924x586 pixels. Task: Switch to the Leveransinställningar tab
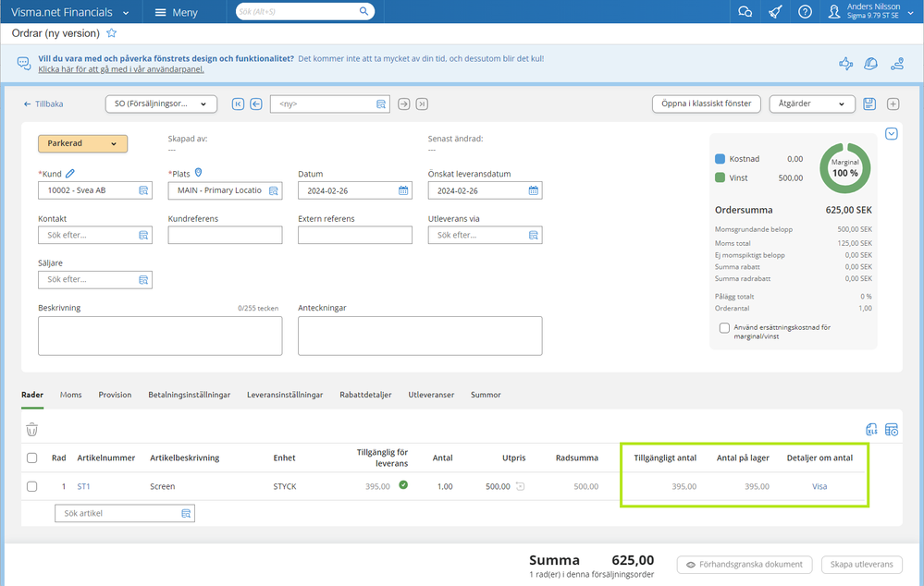(285, 395)
